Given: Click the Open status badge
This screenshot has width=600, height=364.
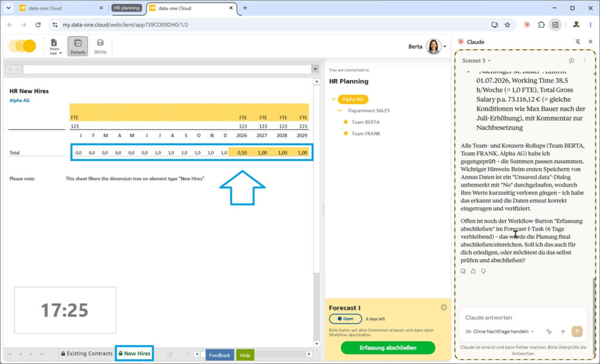Looking at the screenshot, I should point(346,318).
